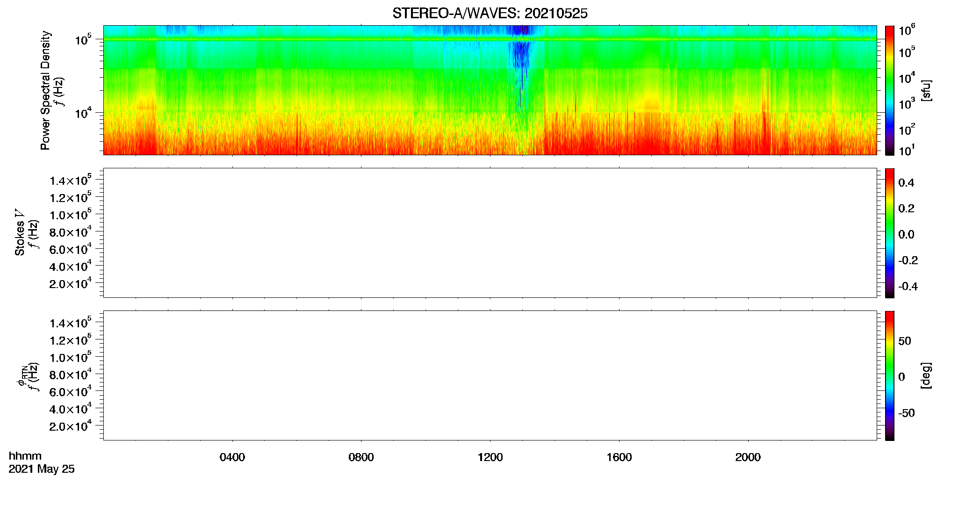Click the -50 label on degrees color bar
The image size is (980, 505).
tap(907, 413)
